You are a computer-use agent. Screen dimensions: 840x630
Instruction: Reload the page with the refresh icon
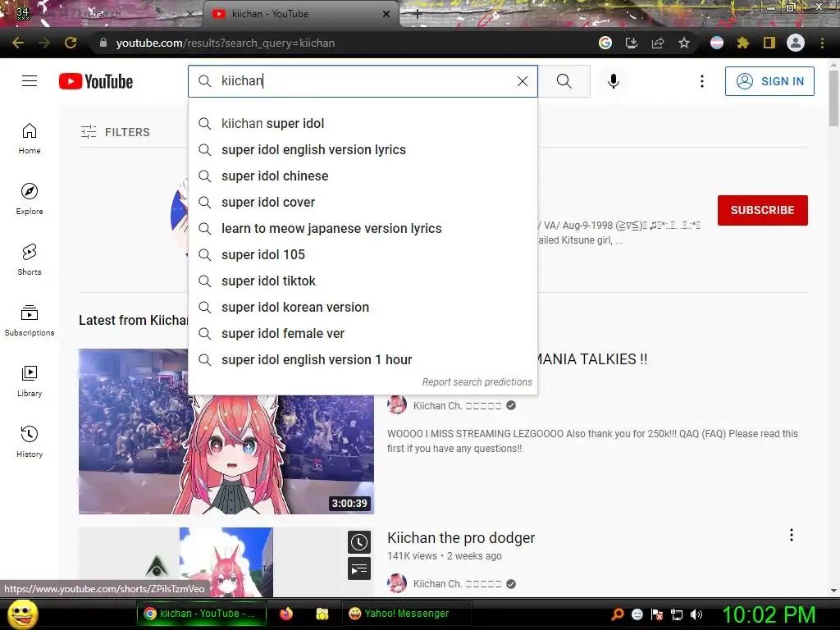tap(71, 43)
